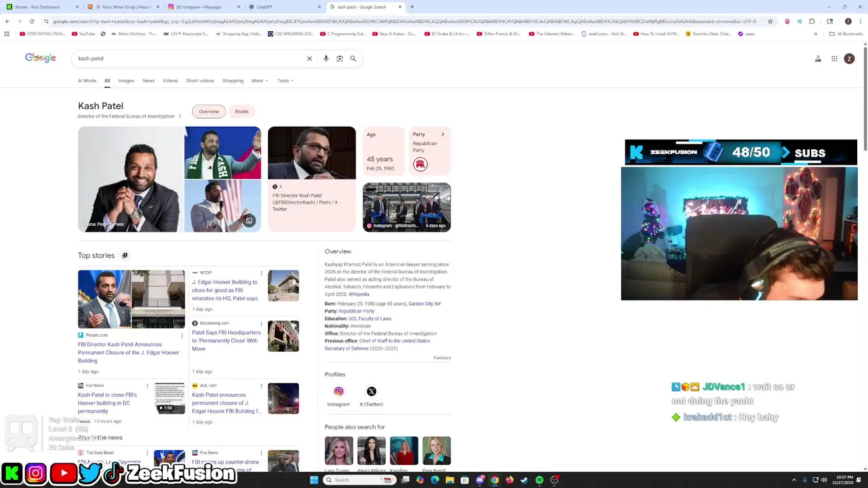Open Steam from the taskbar
This screenshot has width=868, height=488.
524,480
